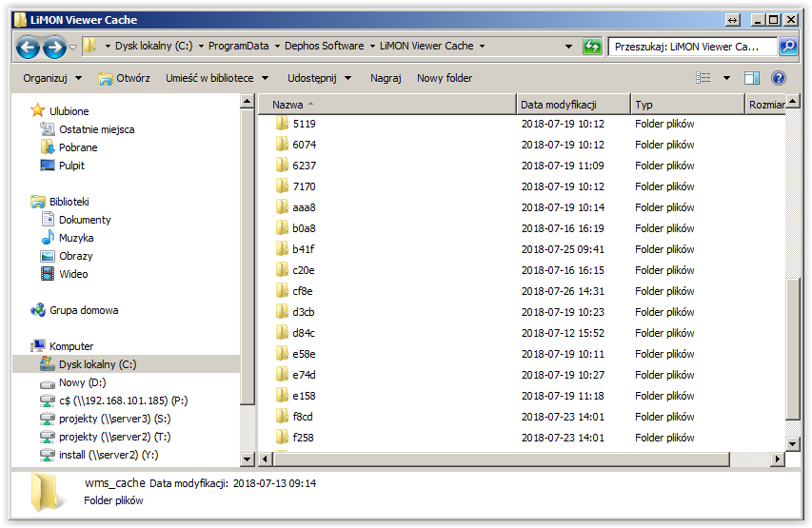This screenshot has width=812, height=528.
Task: Go forward with the Forward arrow button
Action: point(54,48)
